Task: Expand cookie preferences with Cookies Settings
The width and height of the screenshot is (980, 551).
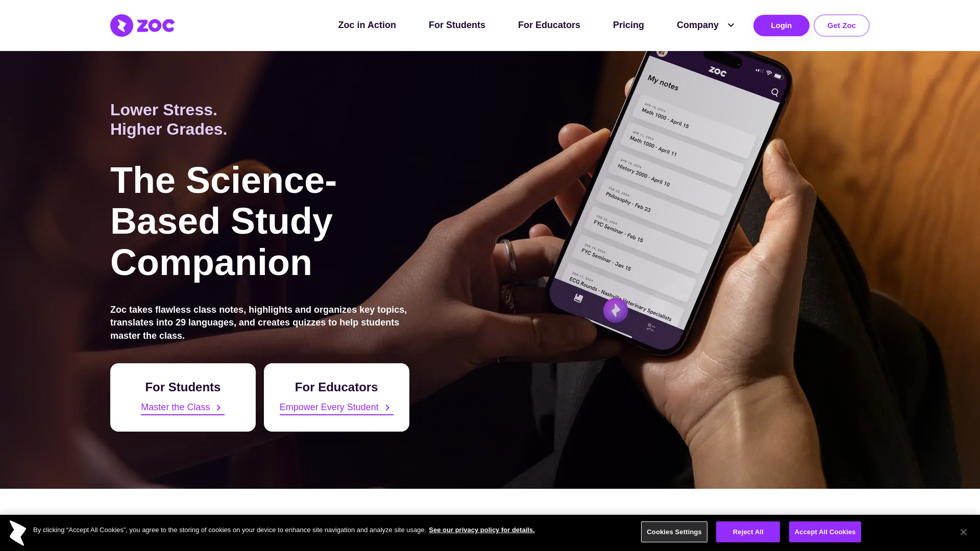Action: tap(674, 532)
